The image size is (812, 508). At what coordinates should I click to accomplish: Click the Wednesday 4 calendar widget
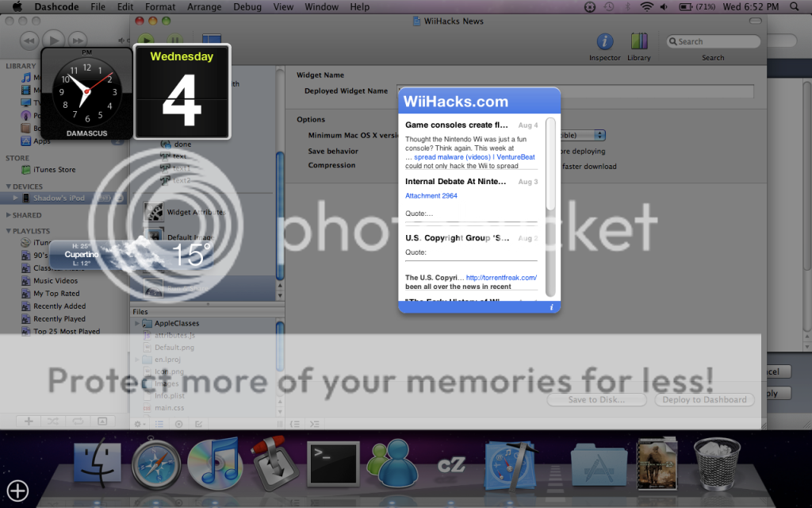182,92
